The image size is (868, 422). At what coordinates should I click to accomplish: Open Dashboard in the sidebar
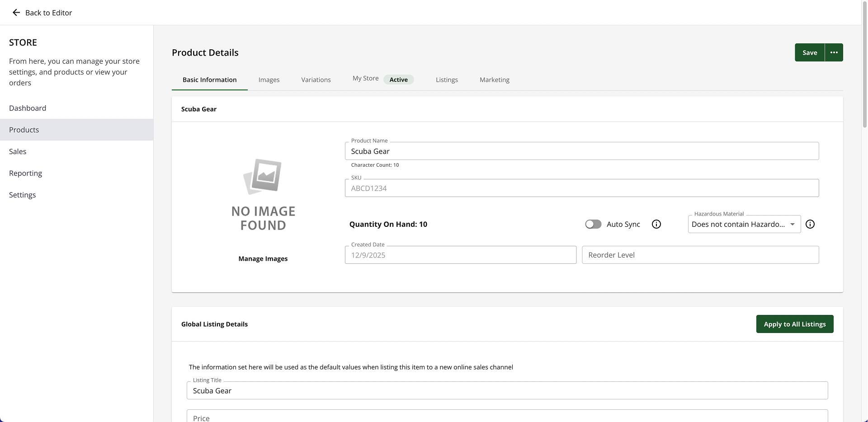pos(28,108)
